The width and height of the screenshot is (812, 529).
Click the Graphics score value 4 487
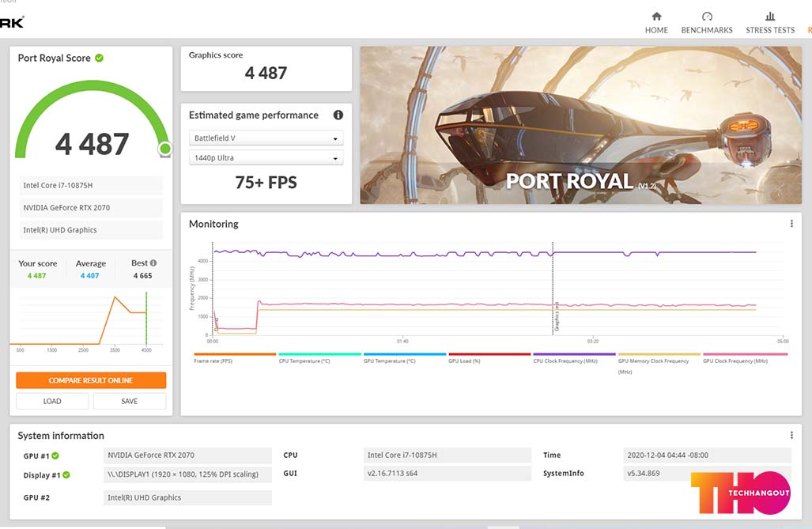click(x=266, y=73)
